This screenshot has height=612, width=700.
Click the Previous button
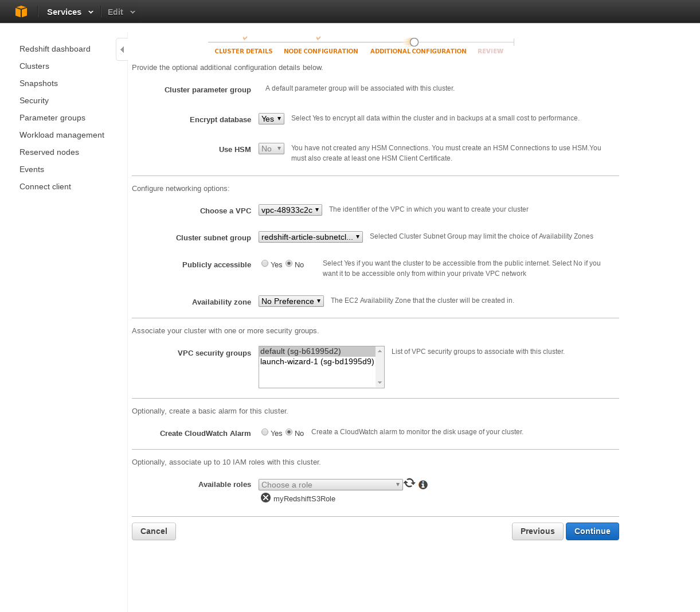click(538, 531)
